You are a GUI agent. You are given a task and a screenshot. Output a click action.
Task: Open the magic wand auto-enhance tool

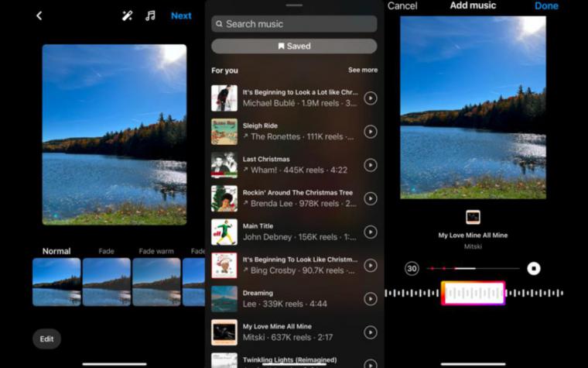pos(127,15)
